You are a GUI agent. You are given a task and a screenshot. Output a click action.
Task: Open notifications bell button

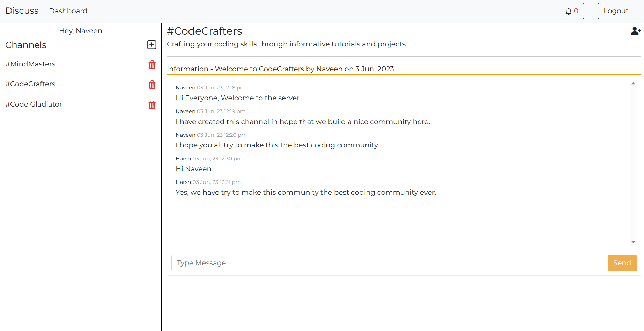(571, 11)
